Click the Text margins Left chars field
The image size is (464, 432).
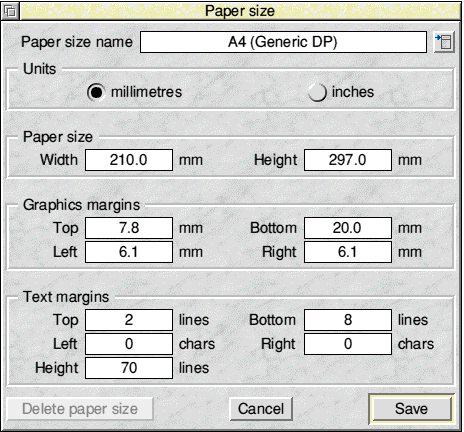(x=129, y=344)
